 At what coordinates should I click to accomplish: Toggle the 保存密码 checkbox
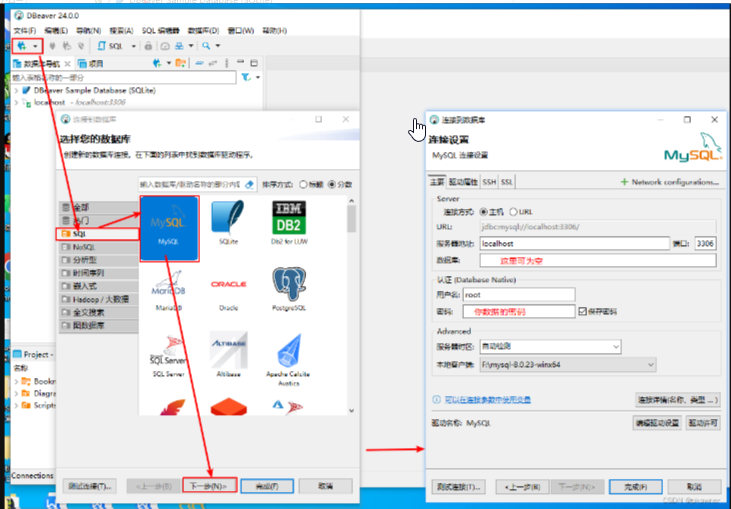582,311
